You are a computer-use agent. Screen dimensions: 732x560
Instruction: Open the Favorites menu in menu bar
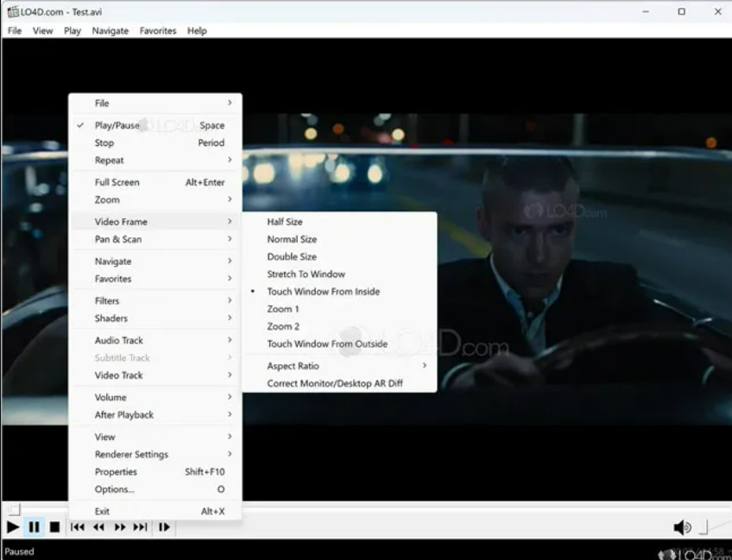pos(158,30)
